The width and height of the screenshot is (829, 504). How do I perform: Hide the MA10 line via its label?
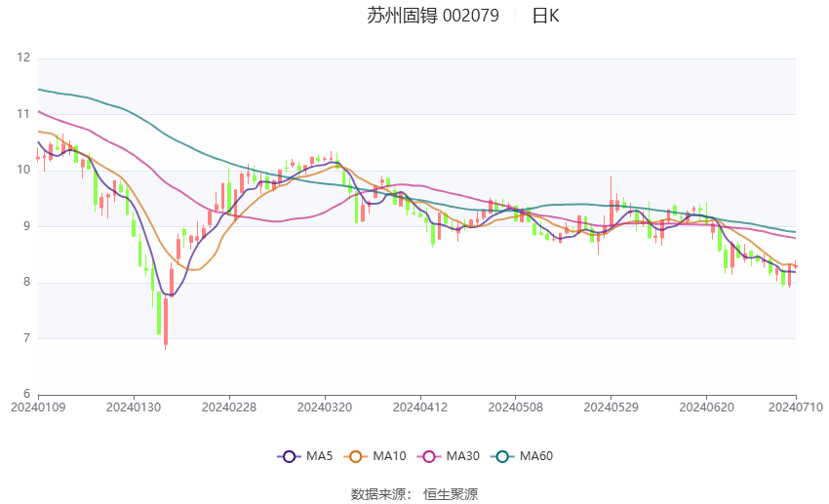click(389, 456)
